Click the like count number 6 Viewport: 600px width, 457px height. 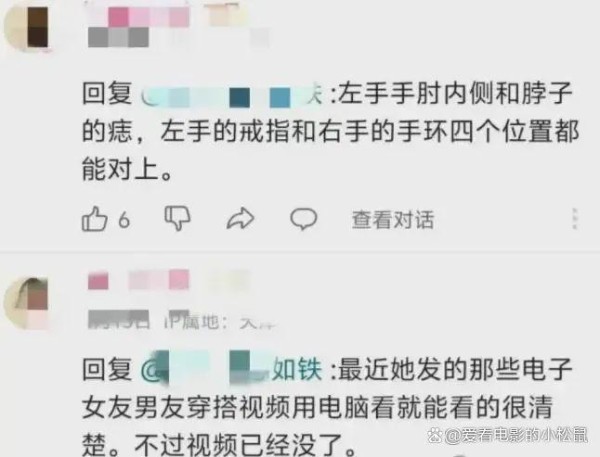tap(124, 220)
